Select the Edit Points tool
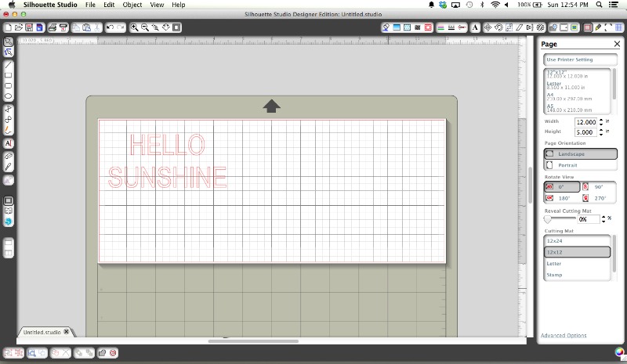The width and height of the screenshot is (627, 364). (x=9, y=52)
